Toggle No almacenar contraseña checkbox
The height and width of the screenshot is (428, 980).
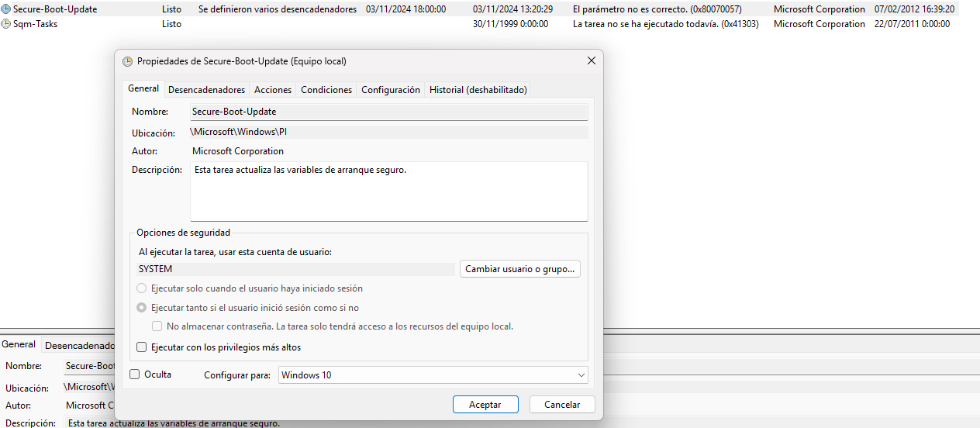(x=157, y=326)
